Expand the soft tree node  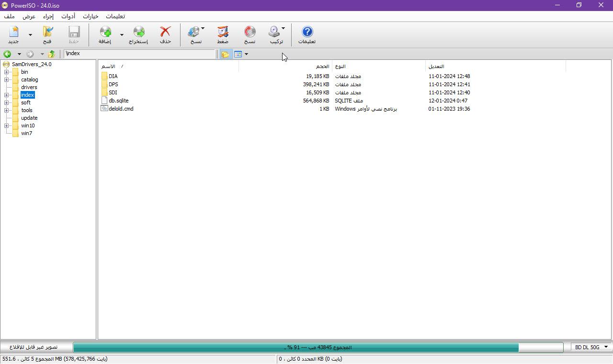click(x=7, y=102)
